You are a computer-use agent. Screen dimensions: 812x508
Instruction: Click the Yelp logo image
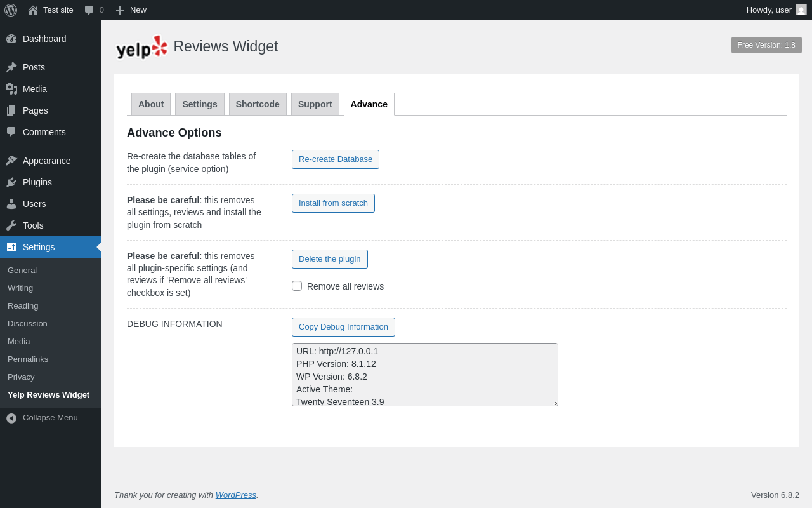[141, 47]
